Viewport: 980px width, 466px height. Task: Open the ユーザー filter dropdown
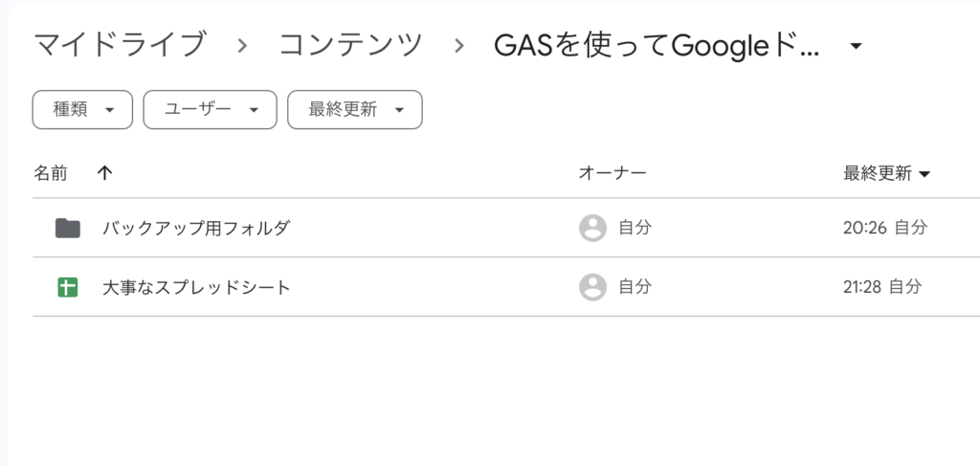click(210, 110)
